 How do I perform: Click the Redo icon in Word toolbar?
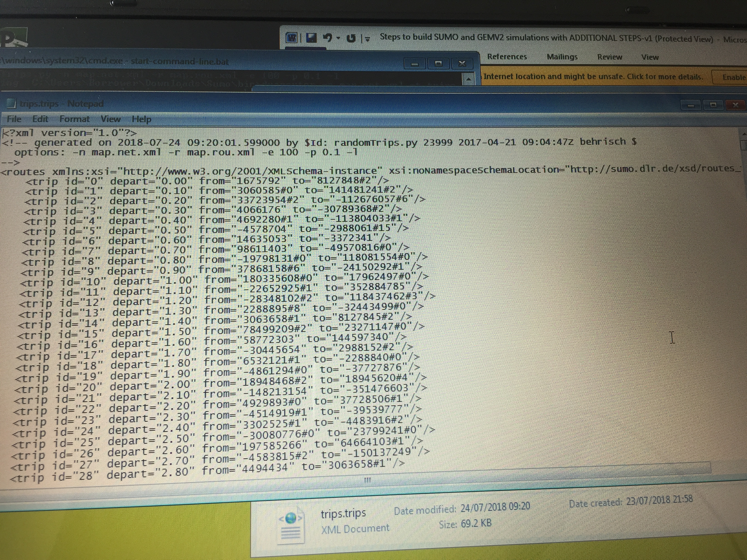click(351, 38)
